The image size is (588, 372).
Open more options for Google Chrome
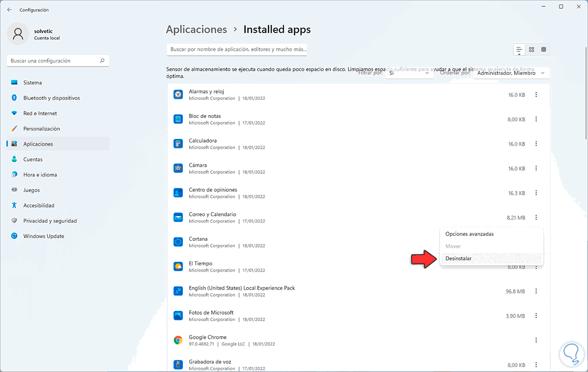536,340
